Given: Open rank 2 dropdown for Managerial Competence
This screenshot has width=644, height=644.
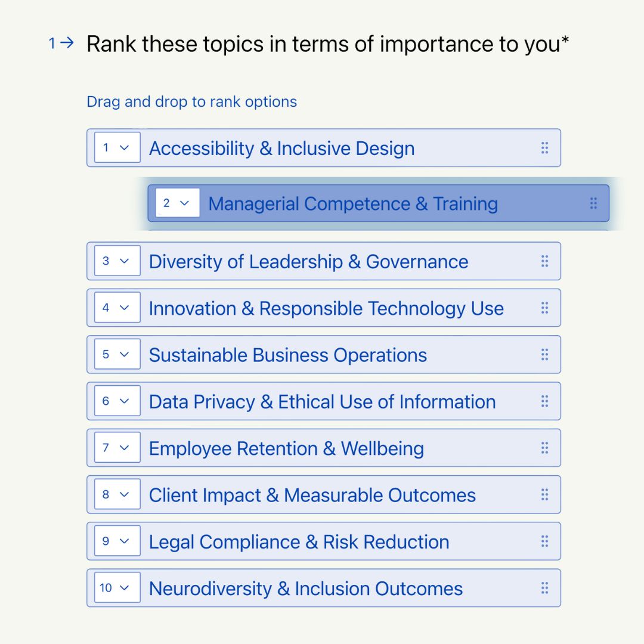Looking at the screenshot, I should (x=177, y=203).
